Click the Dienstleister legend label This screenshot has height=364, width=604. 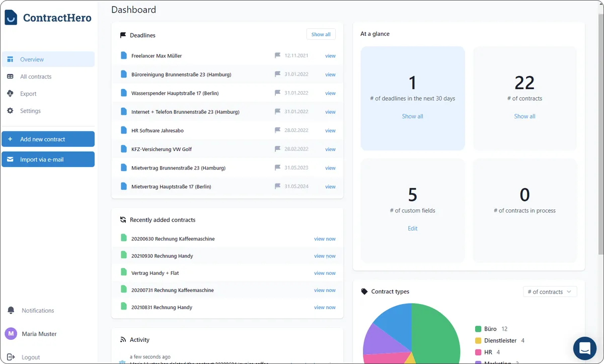pyautogui.click(x=500, y=340)
